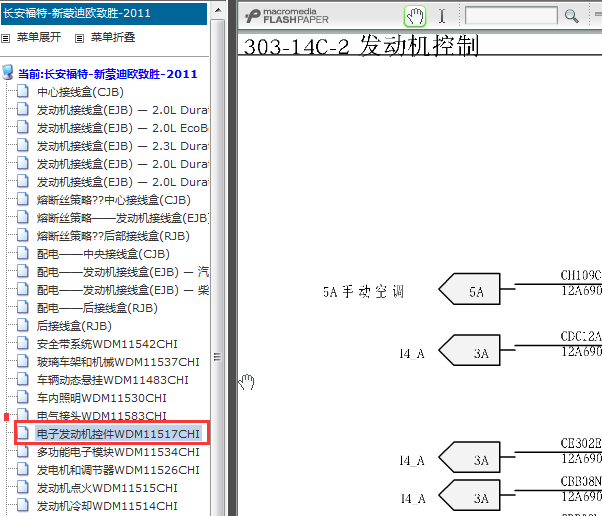Open 熔断丝策略——发动机接线盒(EJB) item
Image resolution: width=602 pixels, height=516 pixels.
coord(122,218)
